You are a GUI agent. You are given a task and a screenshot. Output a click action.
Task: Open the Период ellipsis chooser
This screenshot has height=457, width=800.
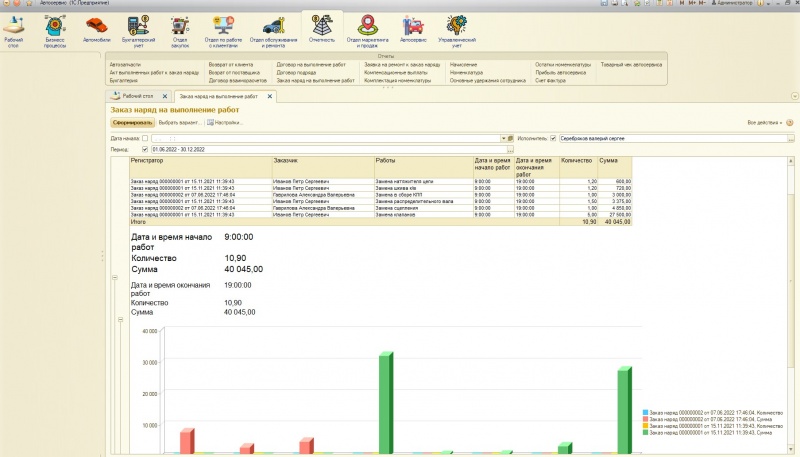pos(510,149)
